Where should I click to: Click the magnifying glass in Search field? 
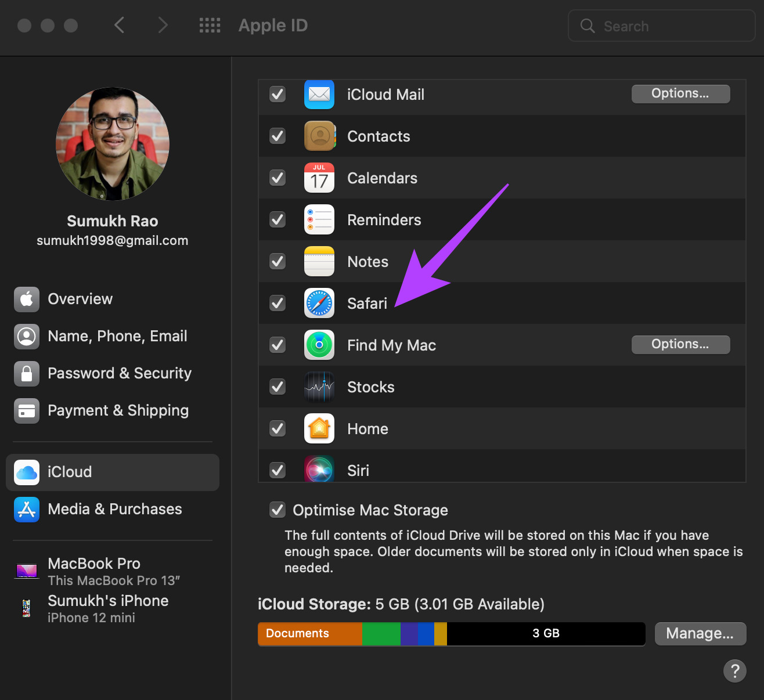click(x=588, y=26)
